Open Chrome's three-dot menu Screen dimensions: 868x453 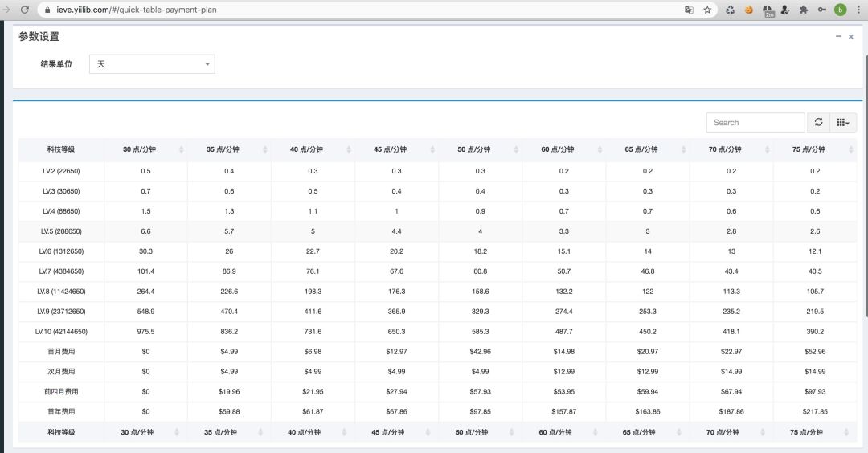tap(858, 10)
